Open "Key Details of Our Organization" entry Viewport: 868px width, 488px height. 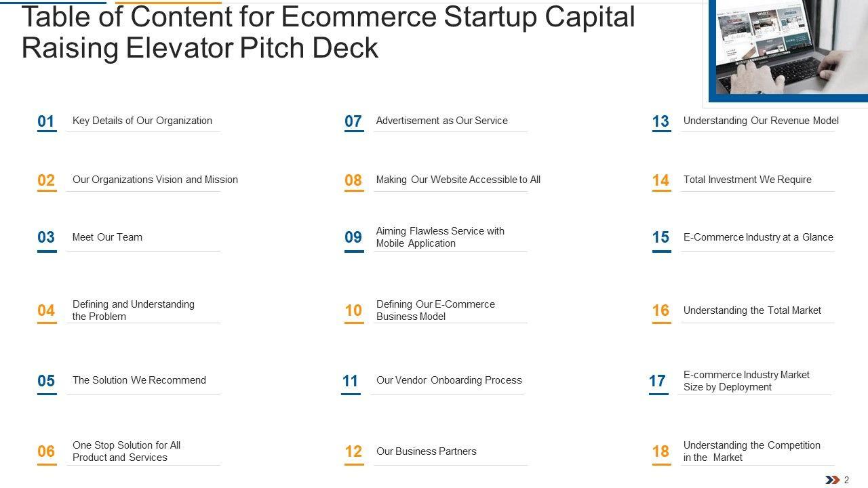[142, 121]
